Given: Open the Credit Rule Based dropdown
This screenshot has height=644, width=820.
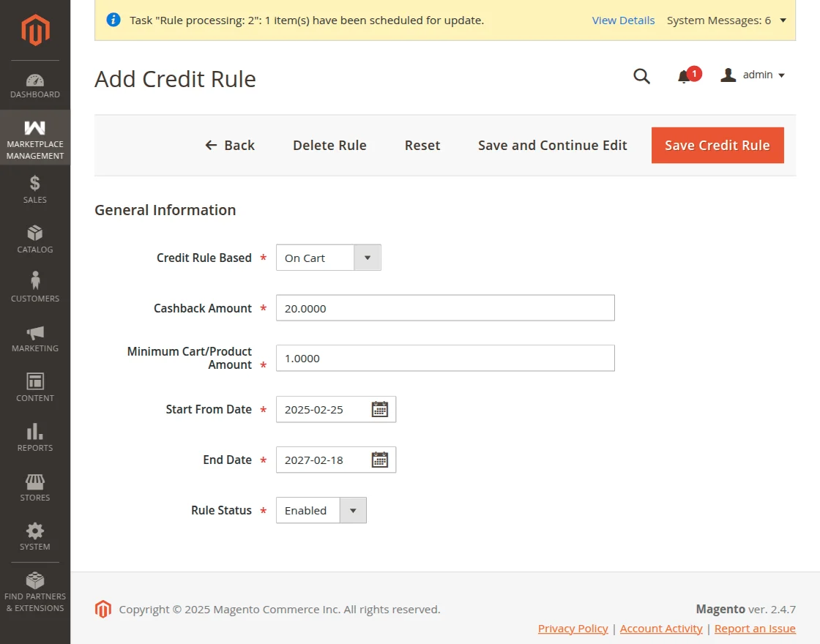Looking at the screenshot, I should (x=368, y=258).
